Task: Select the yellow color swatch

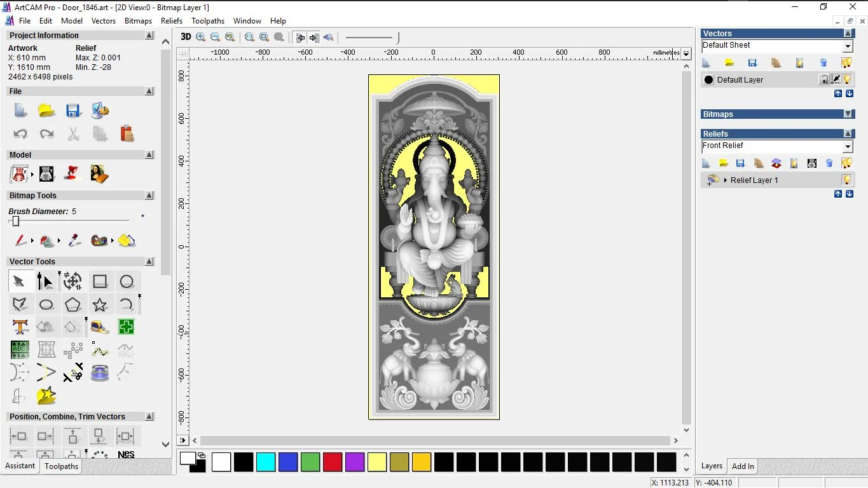Action: click(x=377, y=463)
